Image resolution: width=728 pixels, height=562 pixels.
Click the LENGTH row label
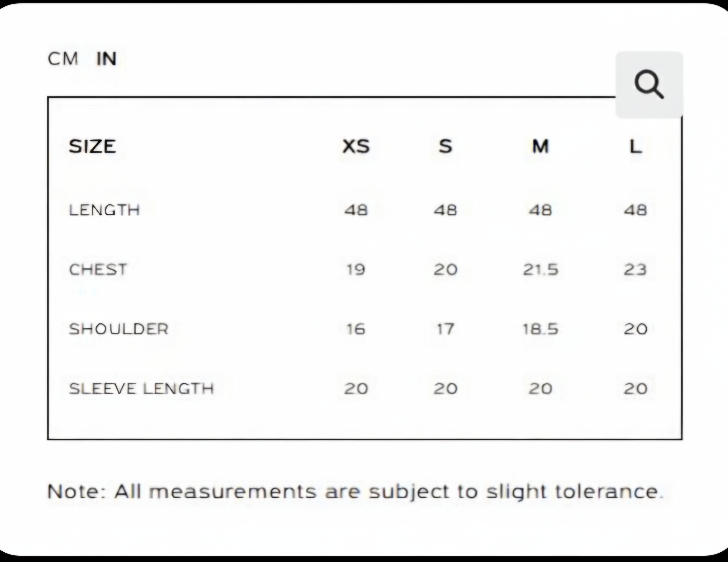coord(104,210)
